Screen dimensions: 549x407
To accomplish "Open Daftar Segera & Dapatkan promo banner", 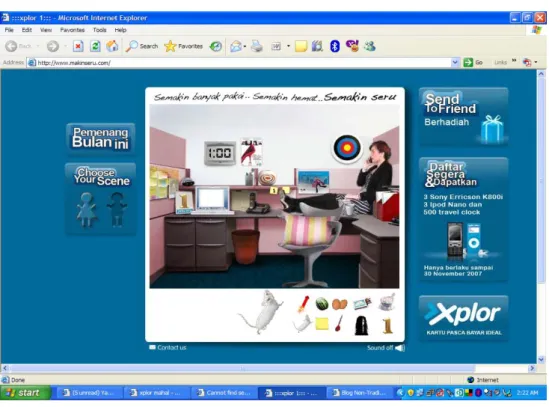I will point(463,219).
